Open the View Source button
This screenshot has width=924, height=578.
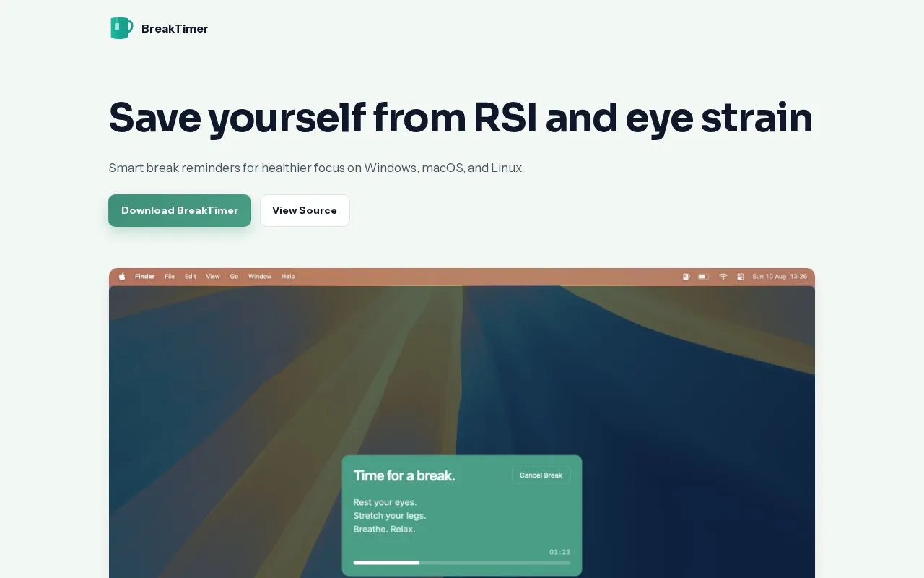point(305,210)
